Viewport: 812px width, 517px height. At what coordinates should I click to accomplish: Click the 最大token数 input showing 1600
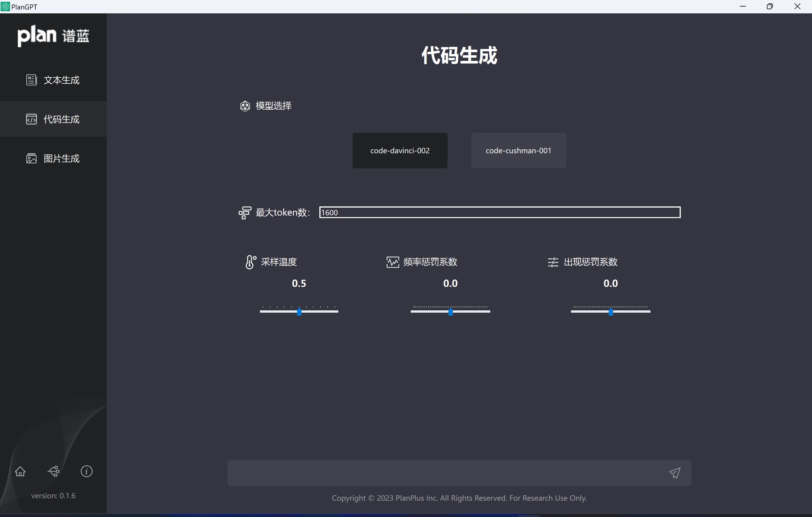pyautogui.click(x=499, y=212)
